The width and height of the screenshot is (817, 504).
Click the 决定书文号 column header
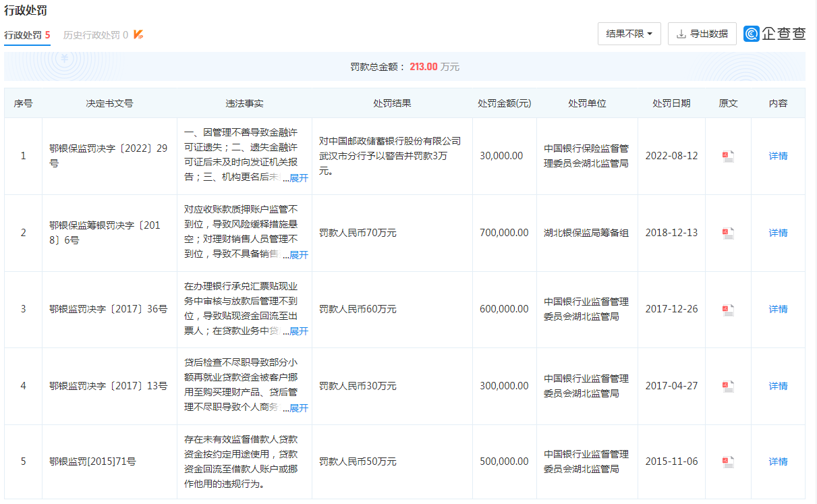109,104
